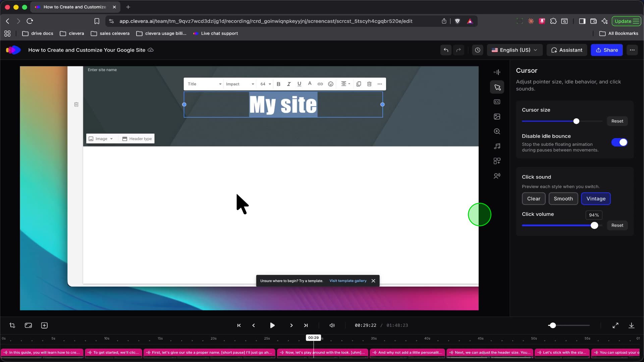Image resolution: width=644 pixels, height=362 pixels.
Task: Open version history clock icon
Action: click(478, 50)
